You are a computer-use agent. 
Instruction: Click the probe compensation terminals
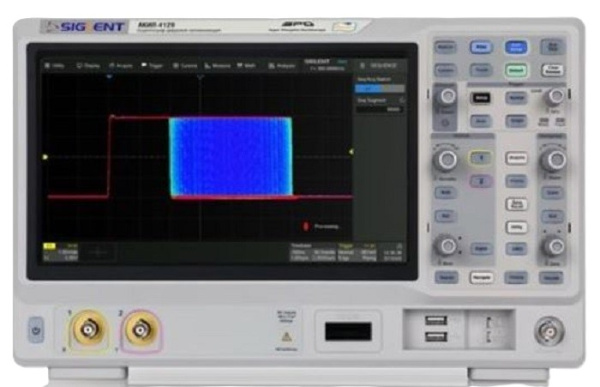(x=489, y=330)
